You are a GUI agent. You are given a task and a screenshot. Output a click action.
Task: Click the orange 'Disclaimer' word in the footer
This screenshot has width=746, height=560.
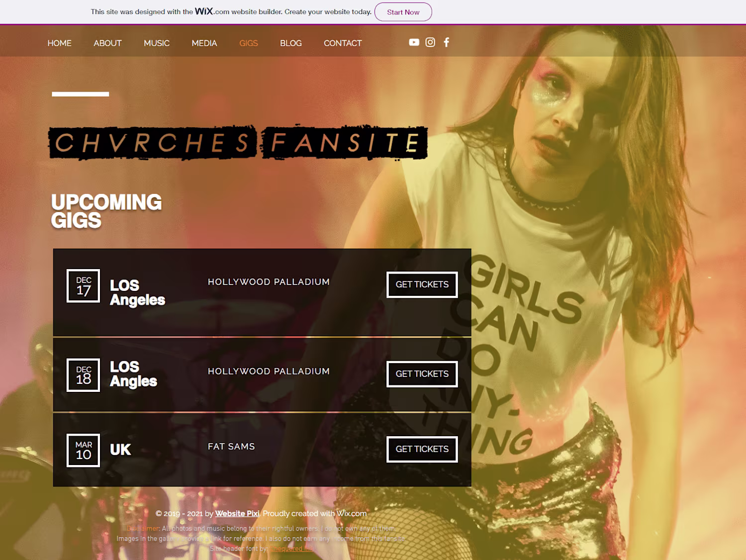point(143,528)
